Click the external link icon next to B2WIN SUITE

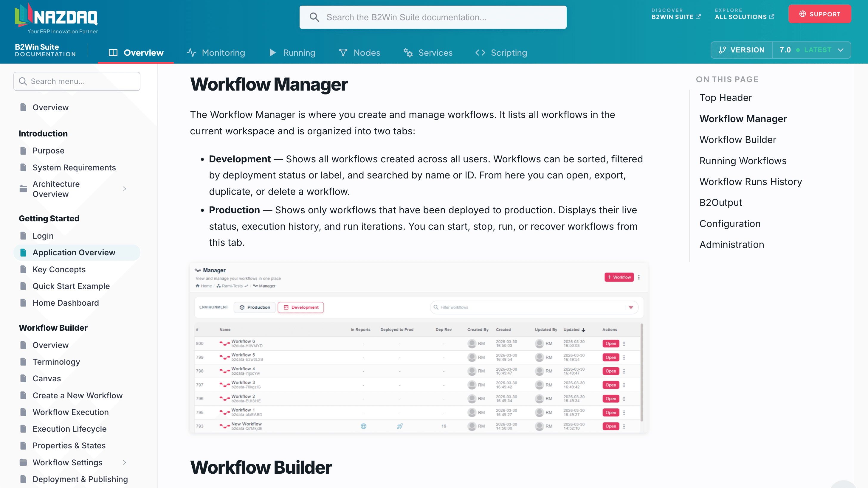point(698,16)
